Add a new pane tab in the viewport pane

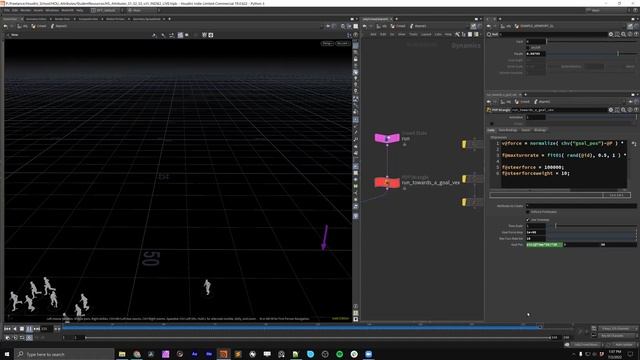(169, 19)
